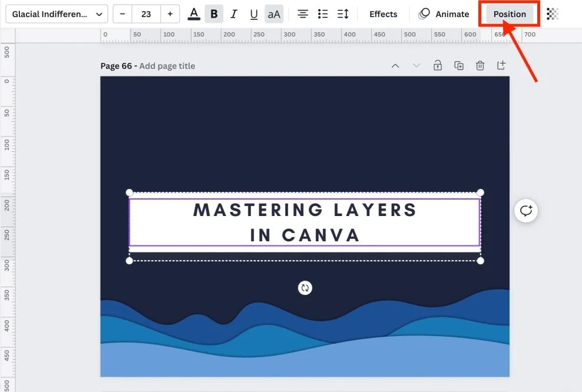Lock the current page
This screenshot has height=392, width=582.
438,65
